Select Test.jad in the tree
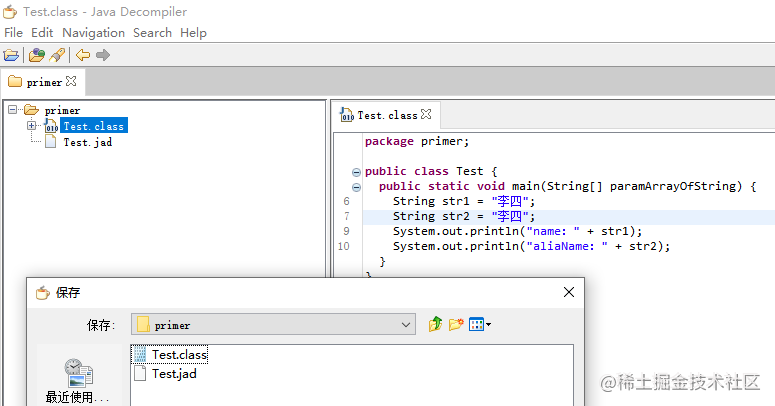Viewport: 775px width, 406px height. coord(87,142)
